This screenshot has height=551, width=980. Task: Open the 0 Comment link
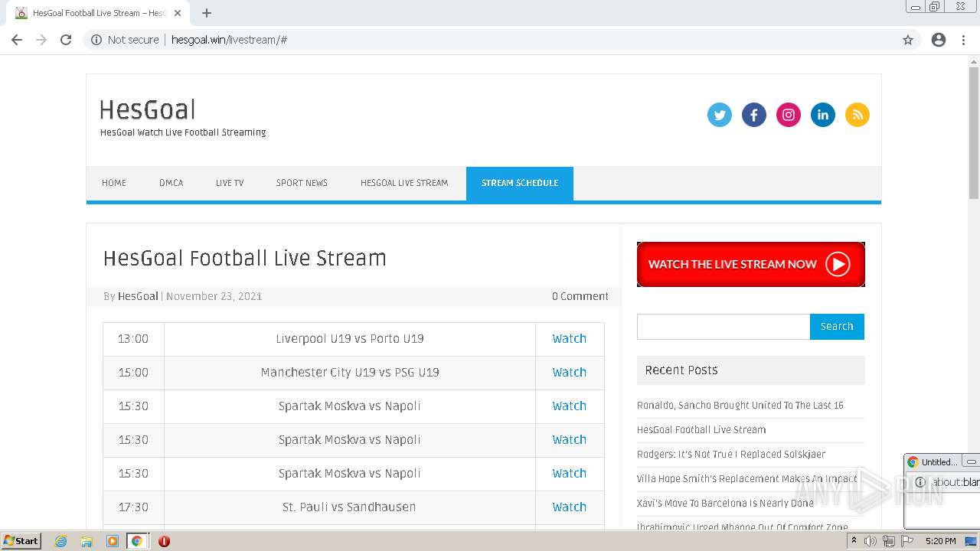580,296
